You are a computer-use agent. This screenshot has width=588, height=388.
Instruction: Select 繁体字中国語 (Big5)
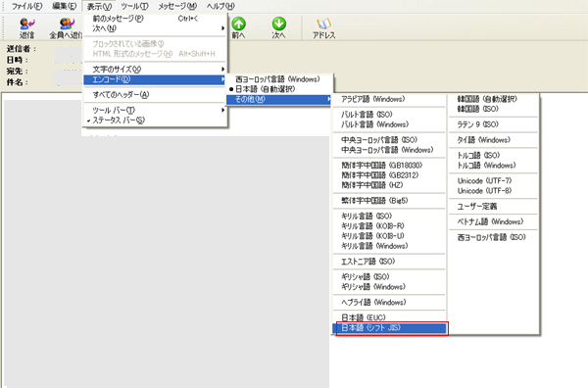pyautogui.click(x=389, y=201)
